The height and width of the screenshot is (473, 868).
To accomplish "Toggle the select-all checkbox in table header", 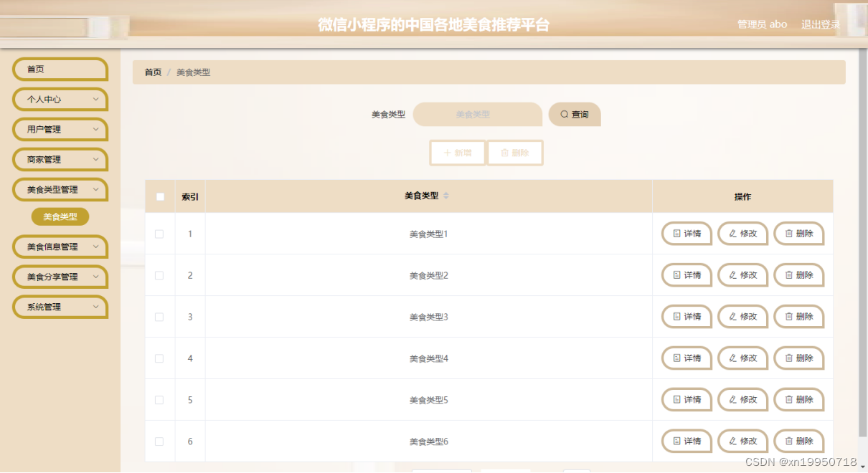I will coord(160,196).
